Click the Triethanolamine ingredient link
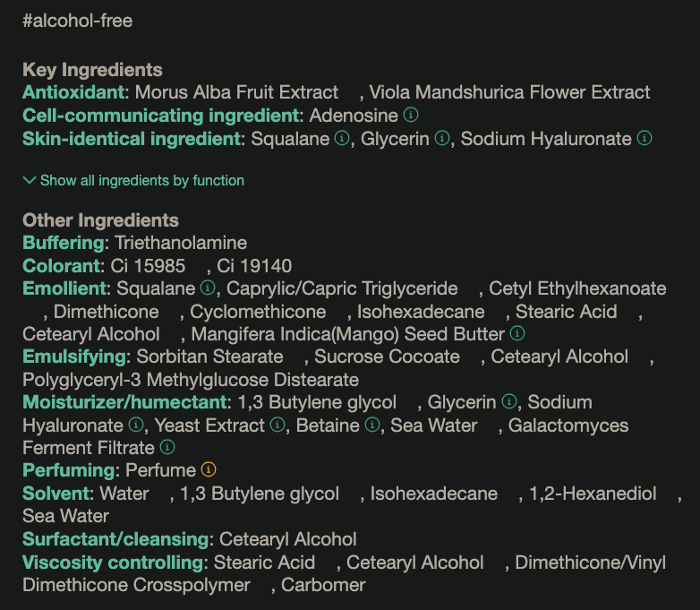The height and width of the screenshot is (610, 700). click(181, 243)
